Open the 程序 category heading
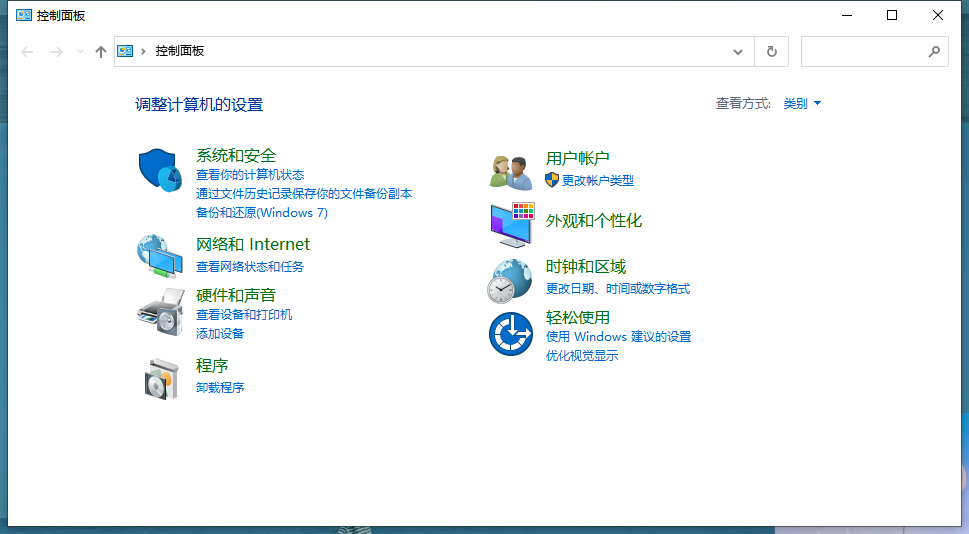This screenshot has height=534, width=969. click(x=212, y=365)
